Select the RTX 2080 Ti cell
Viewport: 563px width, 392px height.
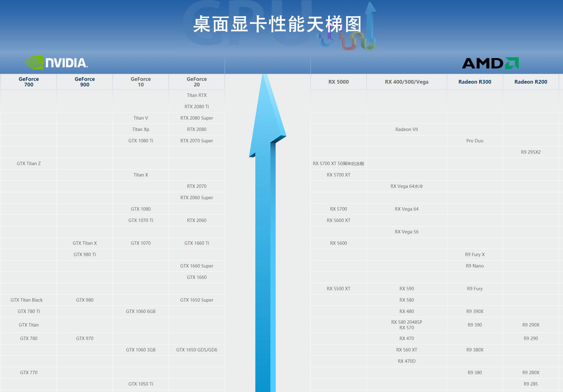197,107
